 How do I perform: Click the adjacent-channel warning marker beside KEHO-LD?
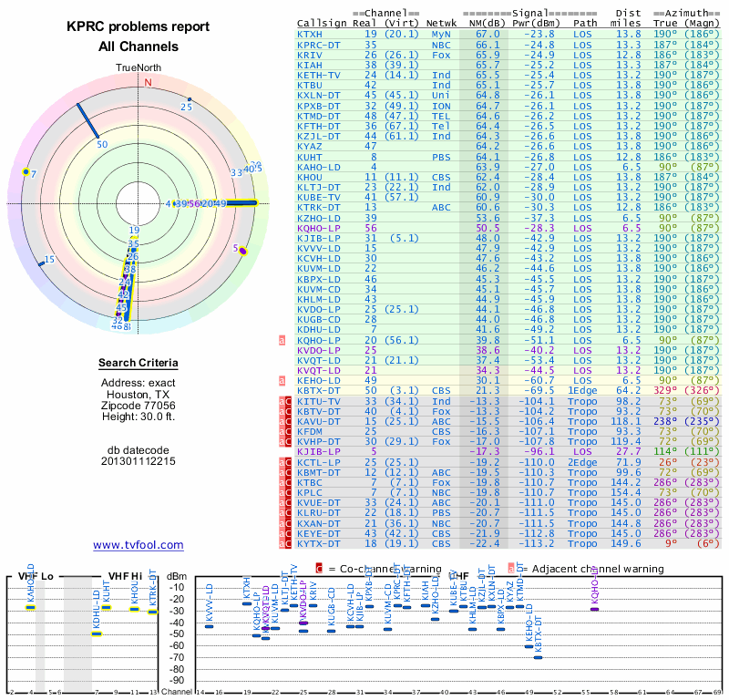tap(282, 380)
